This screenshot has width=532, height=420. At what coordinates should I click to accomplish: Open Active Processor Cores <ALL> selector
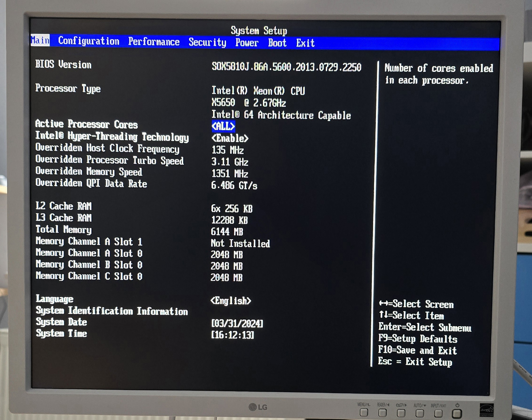pyautogui.click(x=223, y=126)
